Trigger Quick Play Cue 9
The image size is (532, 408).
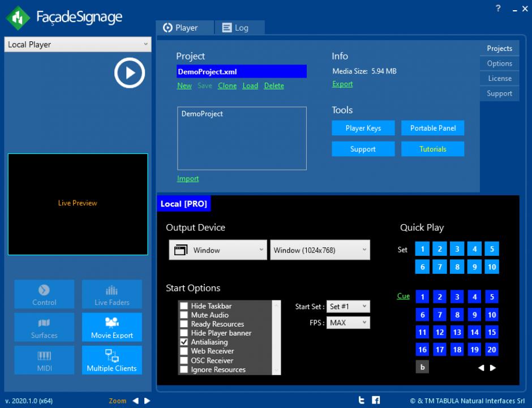[474, 315]
